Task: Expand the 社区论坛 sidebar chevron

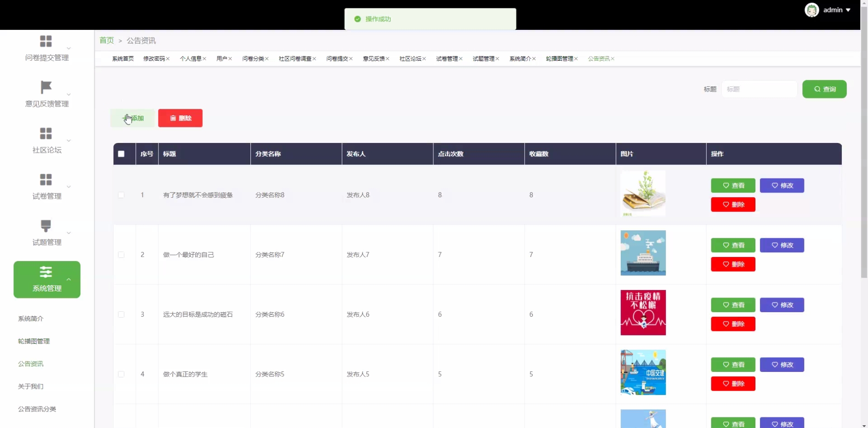Action: point(69,141)
